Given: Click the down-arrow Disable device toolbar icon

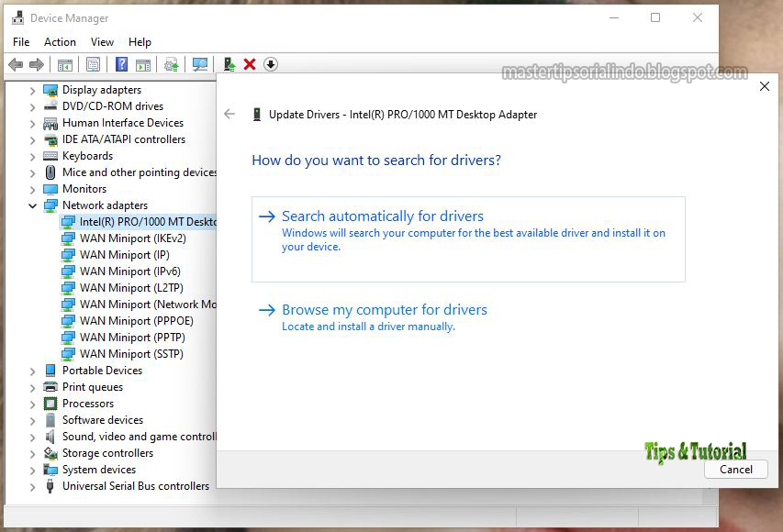Looking at the screenshot, I should [271, 64].
